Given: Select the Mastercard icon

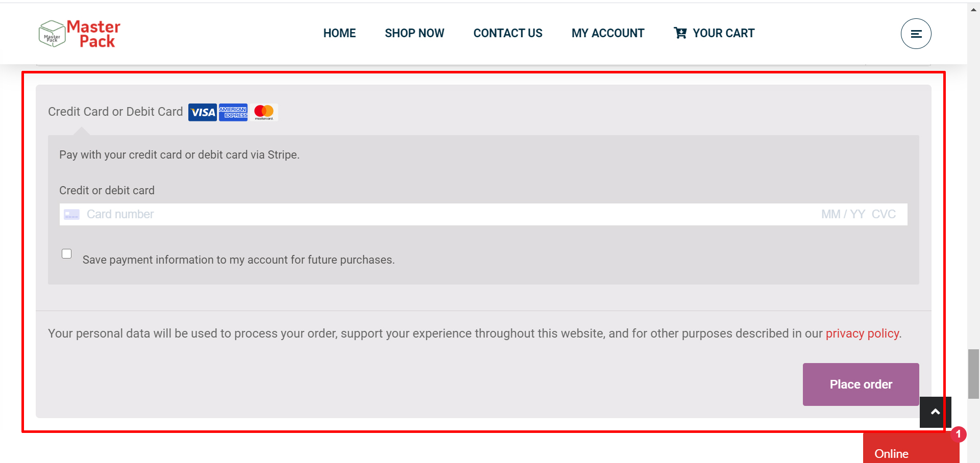Looking at the screenshot, I should (x=263, y=112).
